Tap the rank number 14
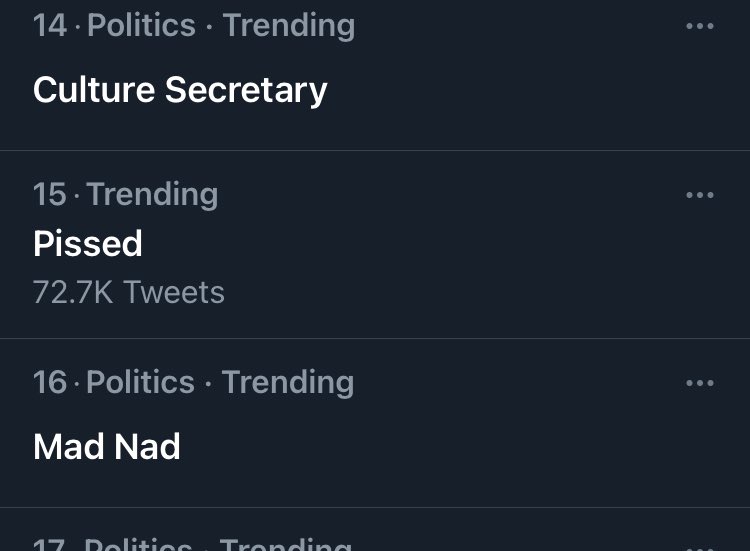The image size is (750, 551). 50,25
